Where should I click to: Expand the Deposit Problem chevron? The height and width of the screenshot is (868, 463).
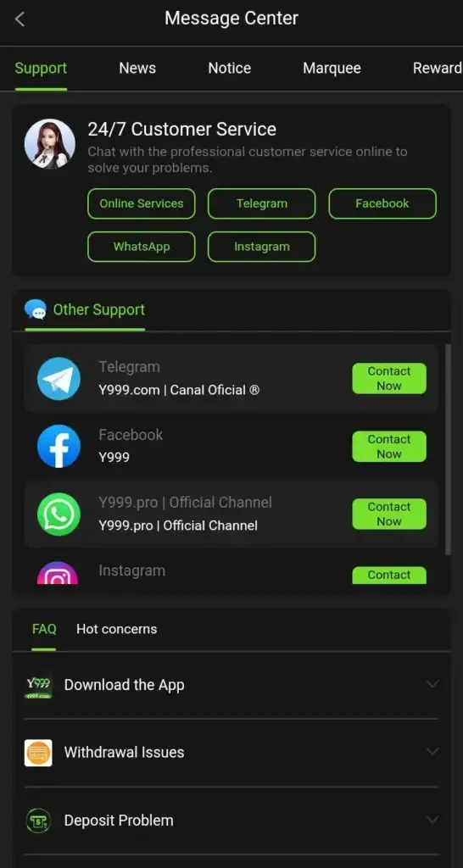click(432, 820)
